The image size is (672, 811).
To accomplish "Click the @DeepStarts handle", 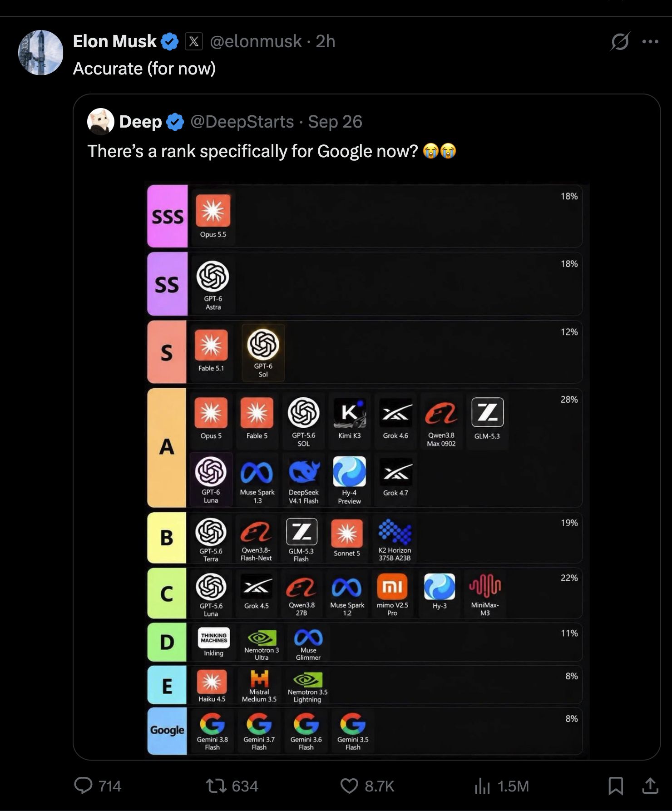I will [x=242, y=122].
